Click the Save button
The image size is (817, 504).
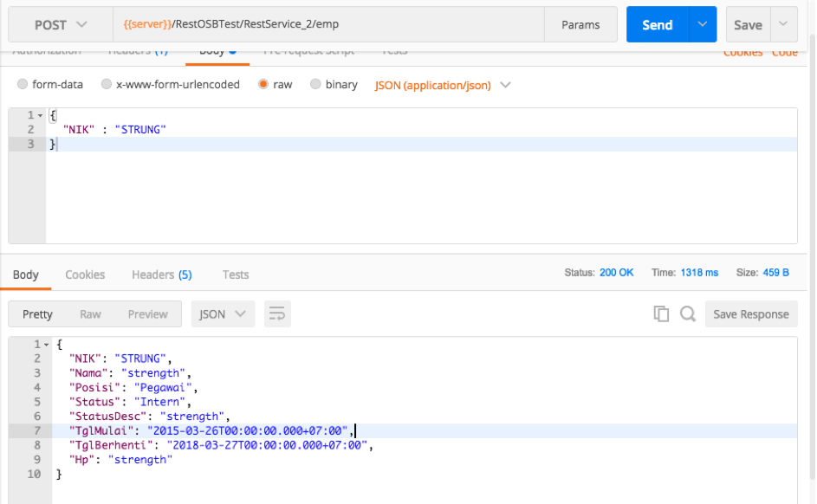[749, 24]
